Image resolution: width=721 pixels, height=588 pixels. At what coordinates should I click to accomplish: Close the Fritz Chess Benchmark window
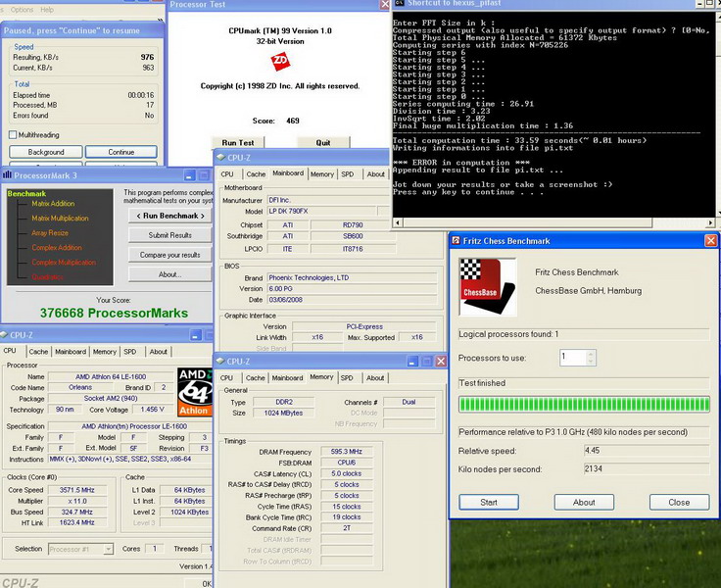pyautogui.click(x=711, y=241)
